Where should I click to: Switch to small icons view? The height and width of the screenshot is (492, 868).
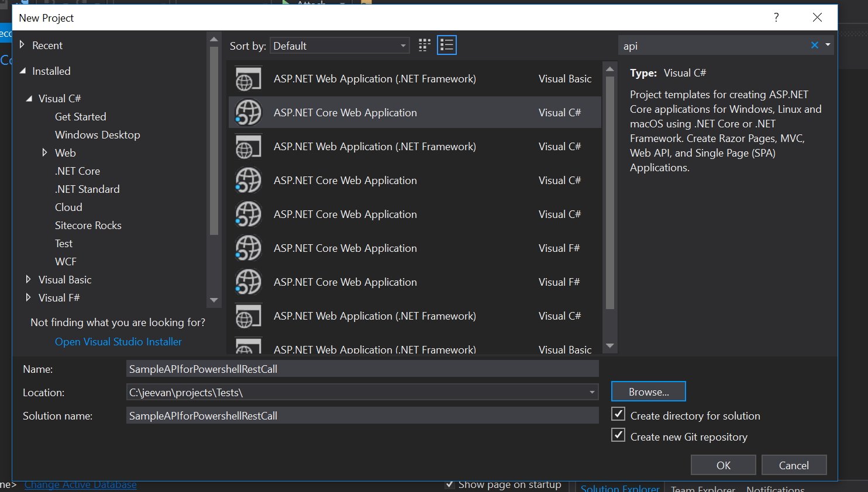click(x=425, y=46)
